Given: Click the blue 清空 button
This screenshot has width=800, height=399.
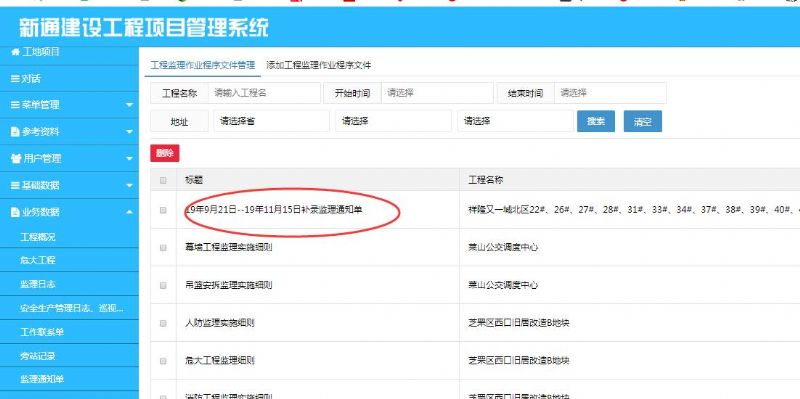Looking at the screenshot, I should [x=643, y=121].
